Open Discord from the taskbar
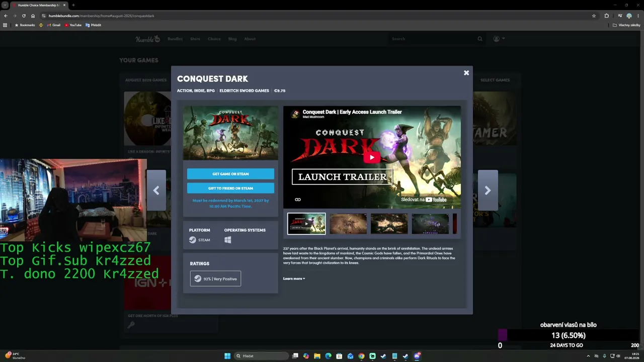Image resolution: width=644 pixels, height=362 pixels. click(x=417, y=356)
